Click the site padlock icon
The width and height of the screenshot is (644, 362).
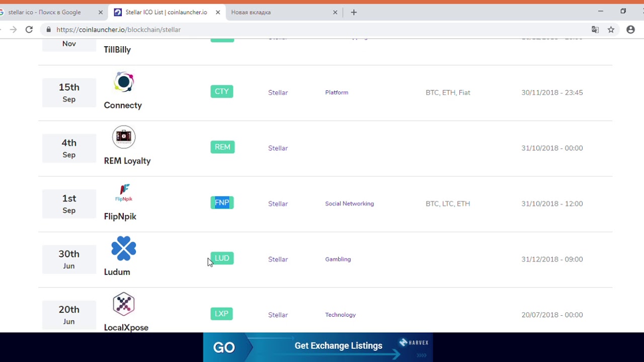(49, 30)
